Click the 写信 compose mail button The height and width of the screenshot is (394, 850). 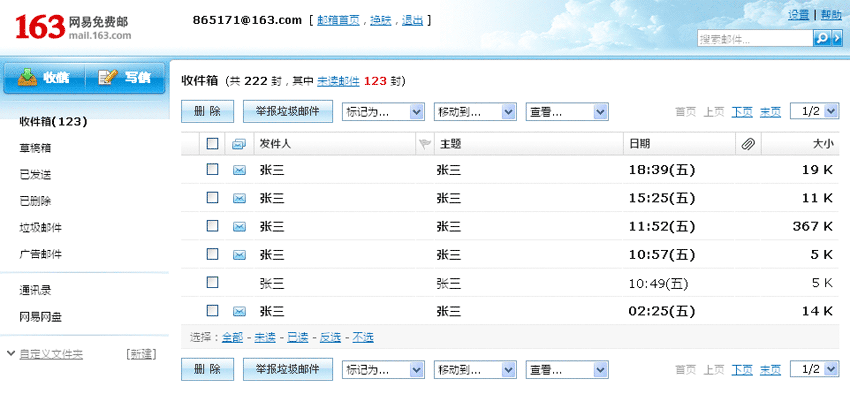click(125, 78)
